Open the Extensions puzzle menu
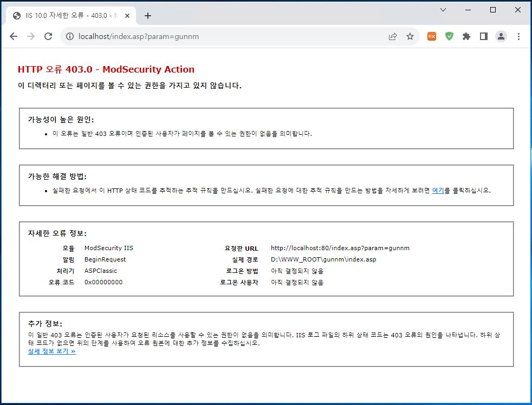Image resolution: width=532 pixels, height=405 pixels. point(466,36)
